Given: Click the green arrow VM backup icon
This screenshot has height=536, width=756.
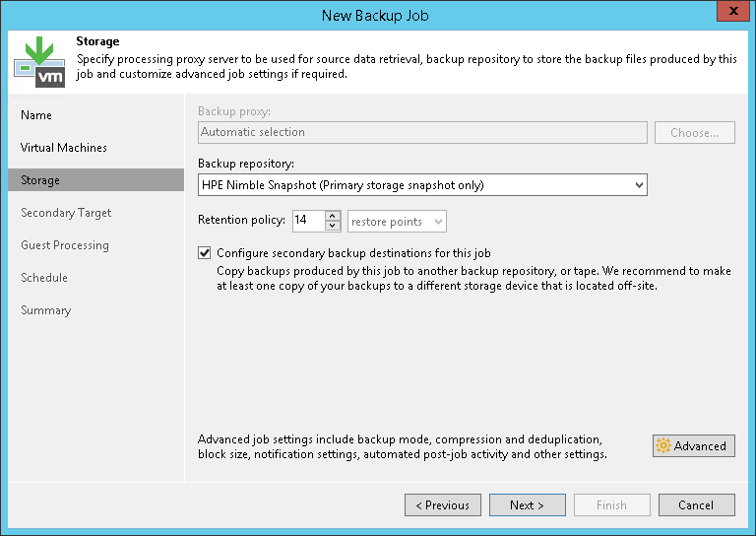Looking at the screenshot, I should tap(39, 61).
